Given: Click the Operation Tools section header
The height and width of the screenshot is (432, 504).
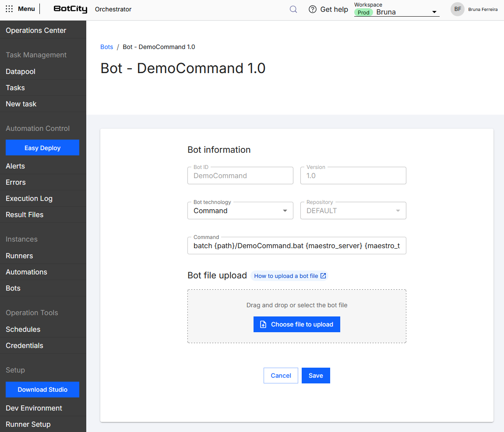Looking at the screenshot, I should (x=32, y=313).
